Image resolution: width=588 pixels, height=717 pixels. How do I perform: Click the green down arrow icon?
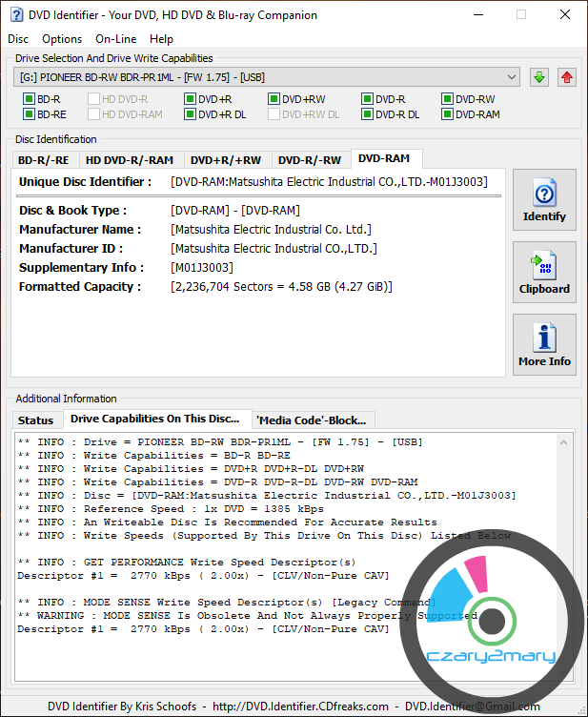point(540,77)
